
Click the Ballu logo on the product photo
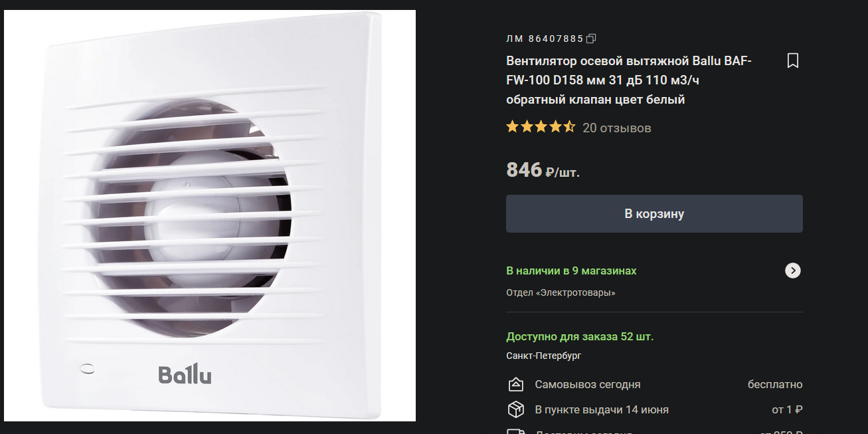[x=185, y=375]
